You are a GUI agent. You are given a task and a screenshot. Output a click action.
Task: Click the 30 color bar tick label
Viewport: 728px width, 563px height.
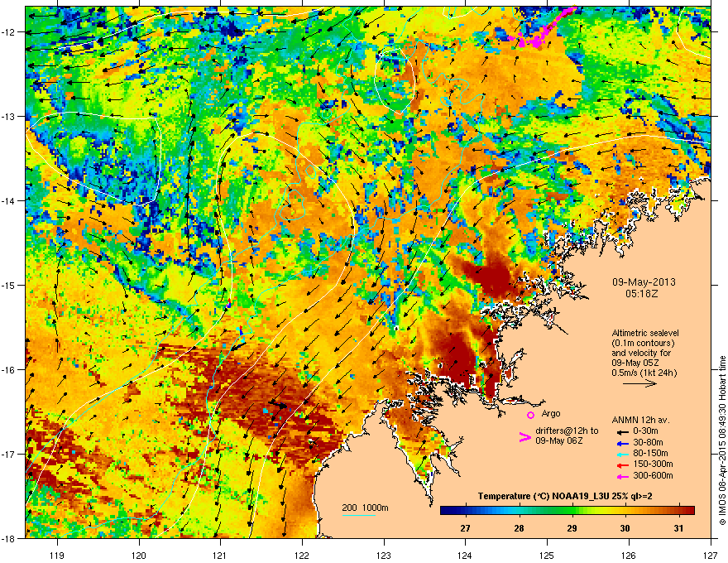coord(625,528)
